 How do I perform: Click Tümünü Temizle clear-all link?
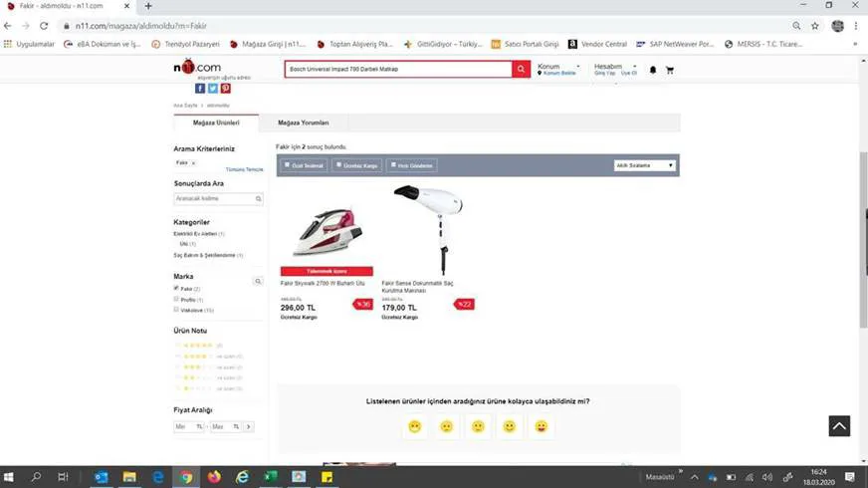point(244,169)
